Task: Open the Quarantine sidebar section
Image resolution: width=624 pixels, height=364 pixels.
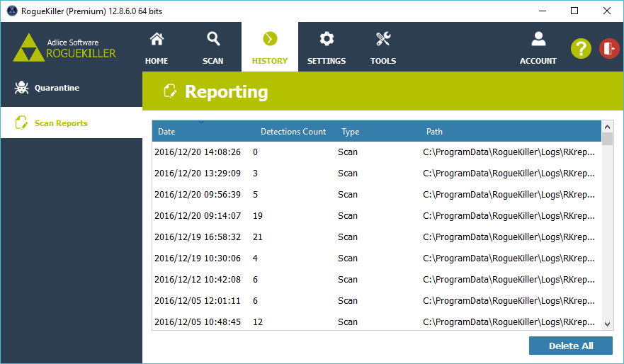Action: pyautogui.click(x=57, y=88)
